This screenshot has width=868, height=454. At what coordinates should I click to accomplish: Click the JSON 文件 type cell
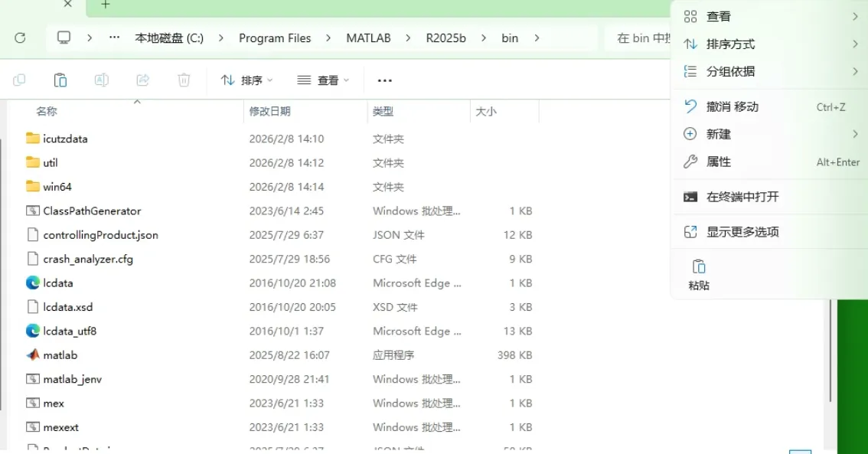coord(399,235)
